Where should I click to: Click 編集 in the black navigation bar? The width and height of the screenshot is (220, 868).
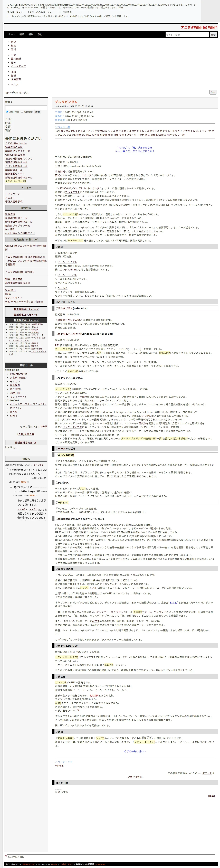[x=31, y=34]
